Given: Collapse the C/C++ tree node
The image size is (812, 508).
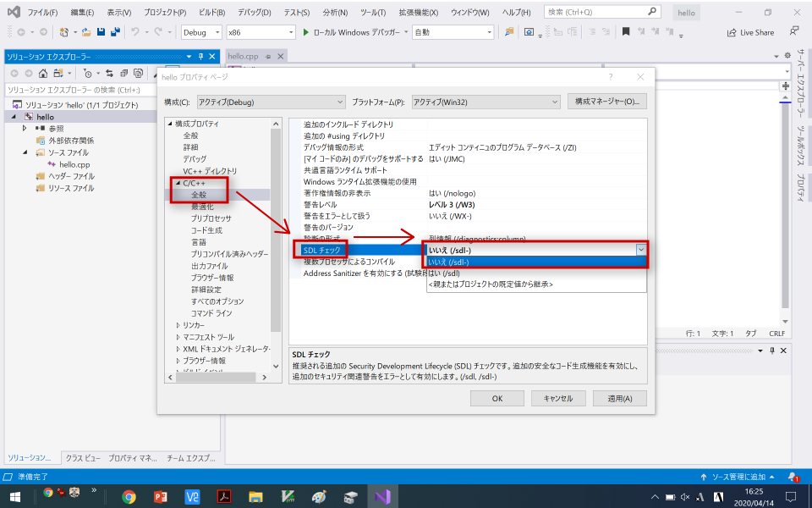Looking at the screenshot, I should coord(178,183).
